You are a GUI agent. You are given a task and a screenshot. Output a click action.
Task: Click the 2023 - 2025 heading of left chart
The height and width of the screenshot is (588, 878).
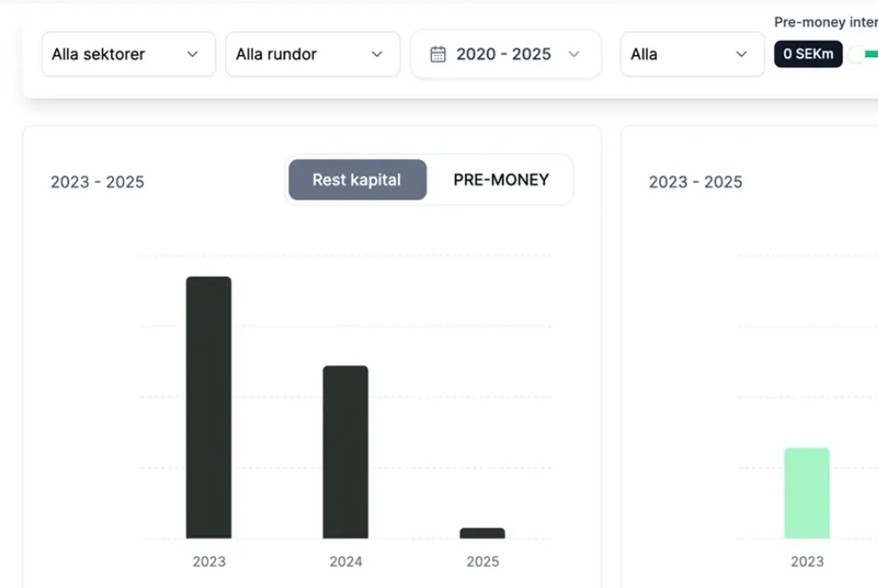coord(98,182)
